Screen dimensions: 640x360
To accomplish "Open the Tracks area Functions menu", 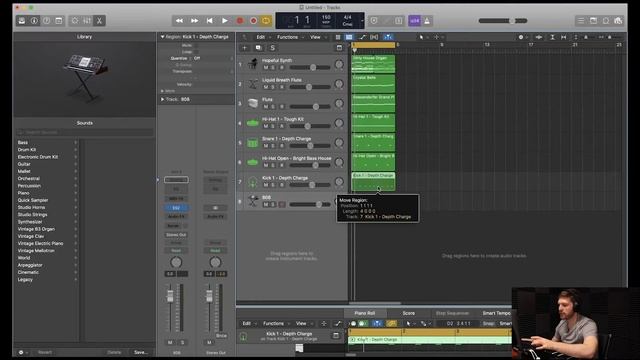I will [x=287, y=37].
